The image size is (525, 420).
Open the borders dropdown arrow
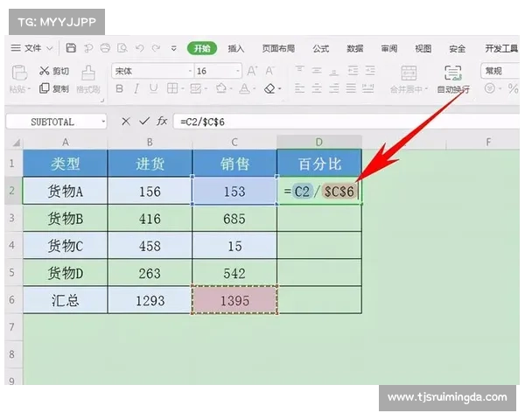tap(183, 89)
